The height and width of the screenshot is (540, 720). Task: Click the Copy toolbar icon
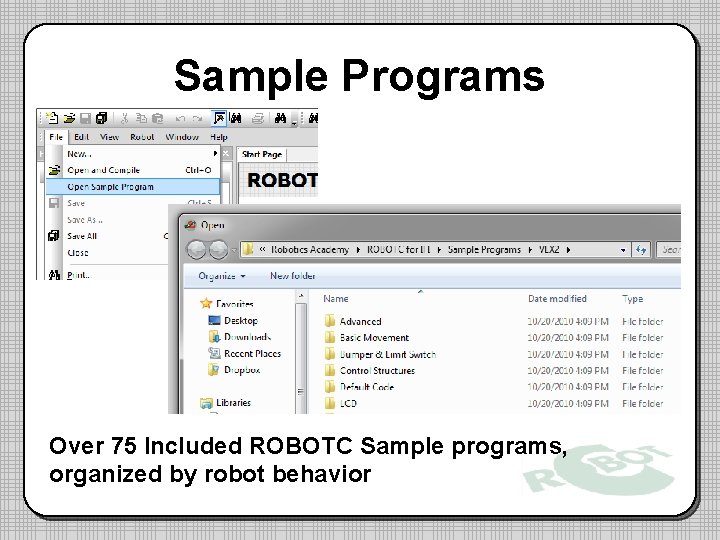[141, 118]
